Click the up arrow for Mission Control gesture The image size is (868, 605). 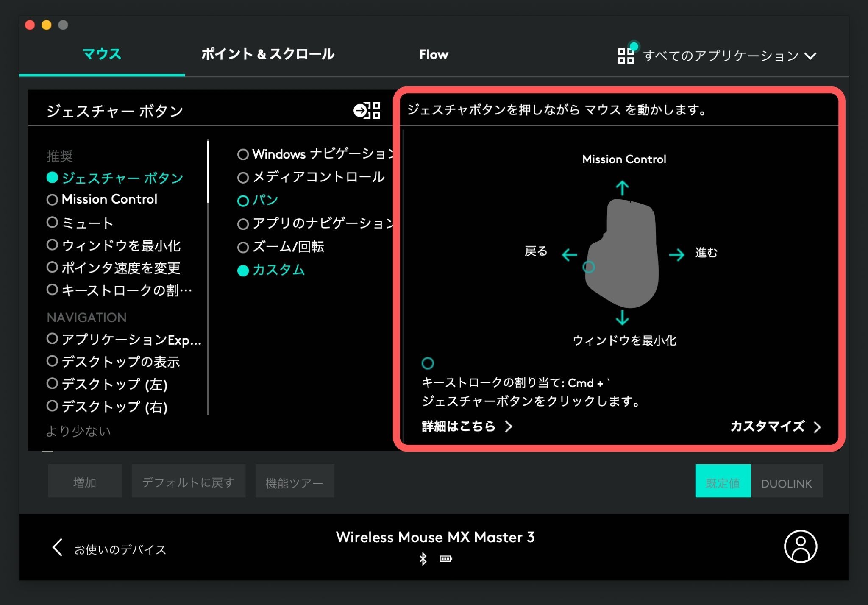(622, 188)
